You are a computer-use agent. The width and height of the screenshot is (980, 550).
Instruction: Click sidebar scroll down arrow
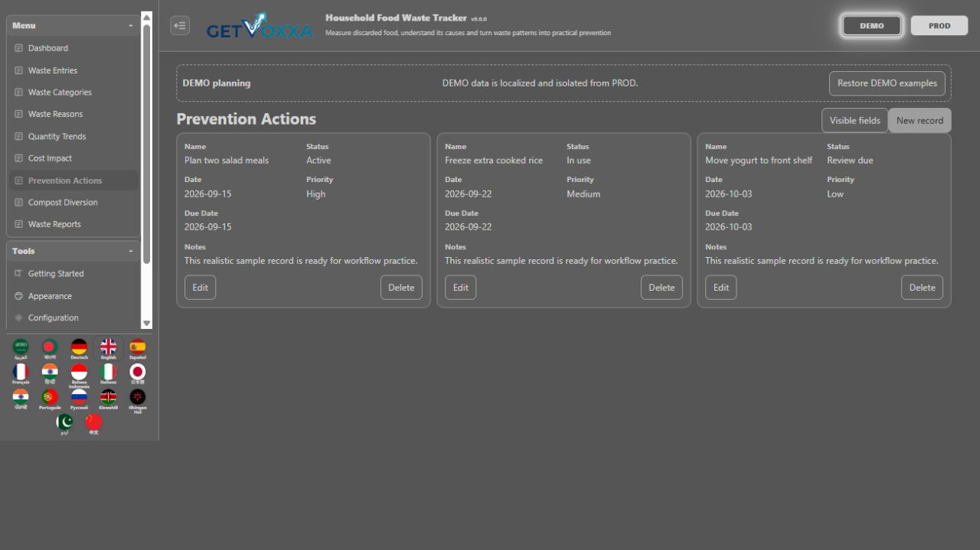click(x=147, y=324)
